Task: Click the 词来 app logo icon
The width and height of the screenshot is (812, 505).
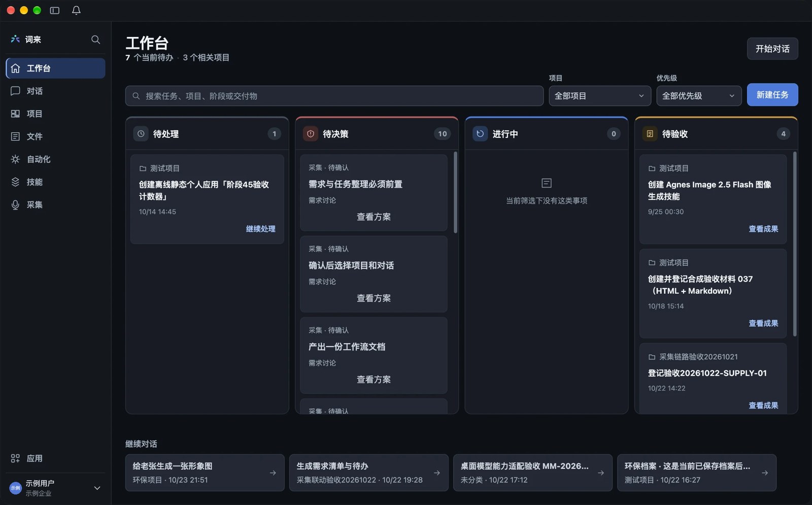Action: [15, 39]
